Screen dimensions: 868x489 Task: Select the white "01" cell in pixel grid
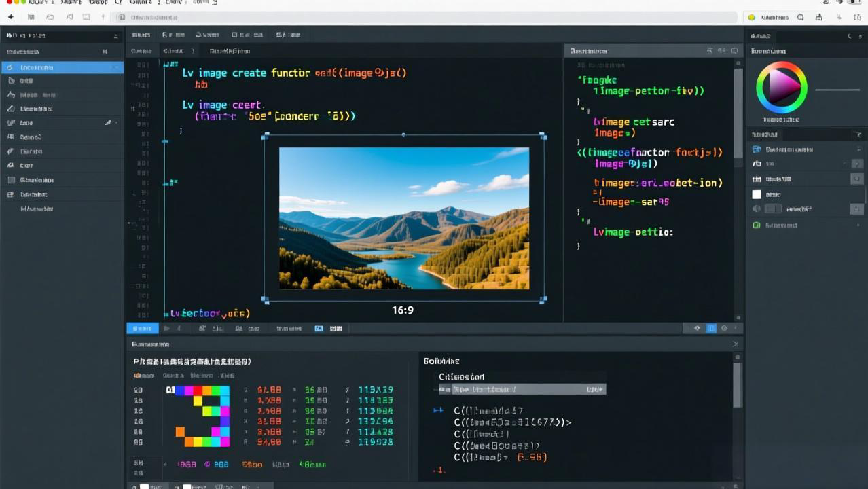coord(170,390)
